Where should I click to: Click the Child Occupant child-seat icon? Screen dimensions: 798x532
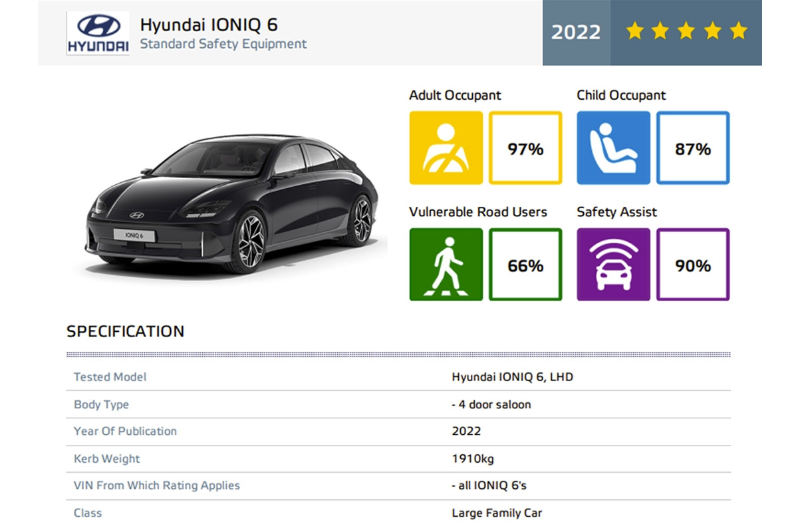(x=614, y=148)
